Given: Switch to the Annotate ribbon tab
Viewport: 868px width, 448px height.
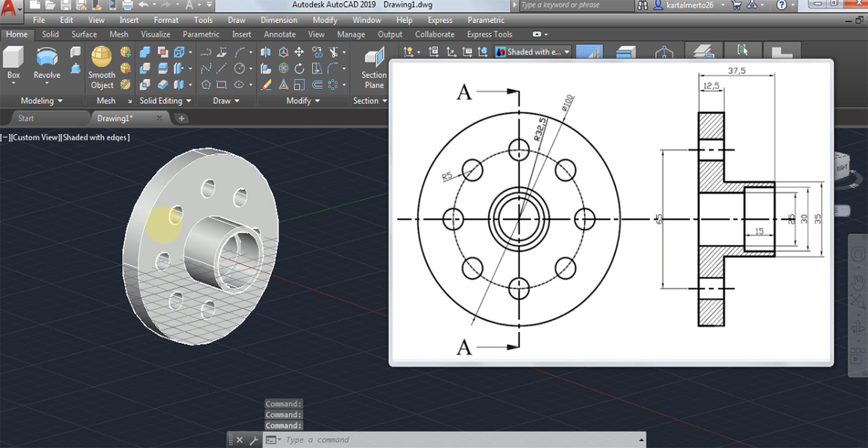Looking at the screenshot, I should coord(279,35).
